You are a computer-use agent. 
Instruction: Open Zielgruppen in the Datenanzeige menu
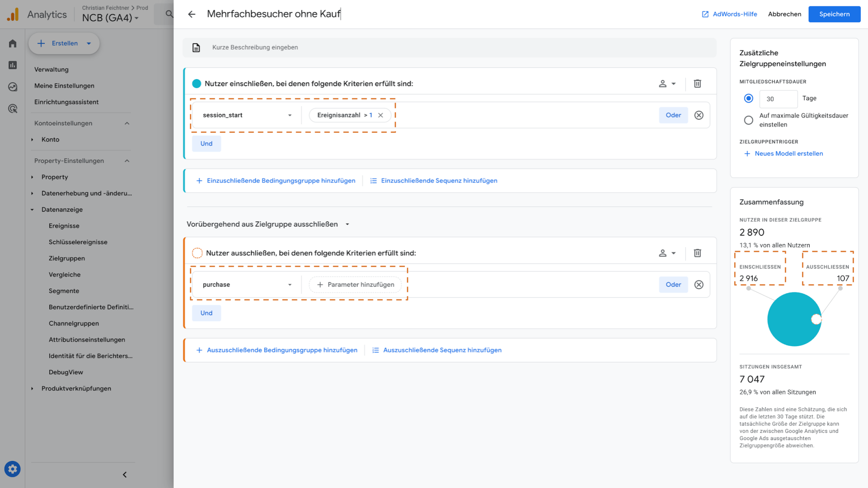(x=67, y=258)
